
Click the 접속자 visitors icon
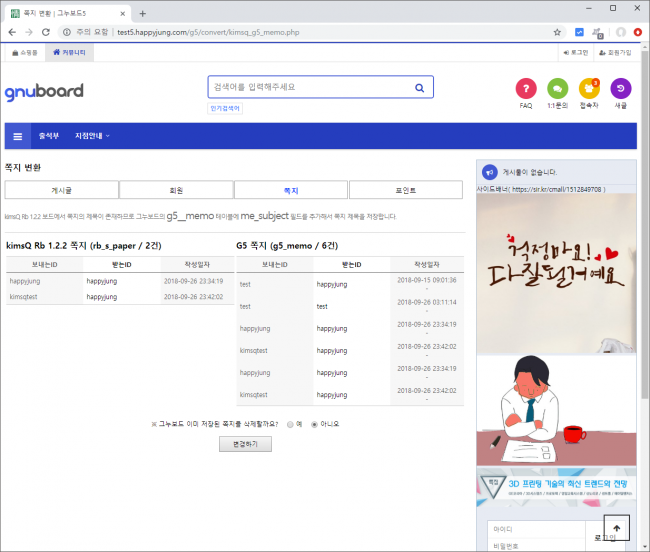coord(589,88)
